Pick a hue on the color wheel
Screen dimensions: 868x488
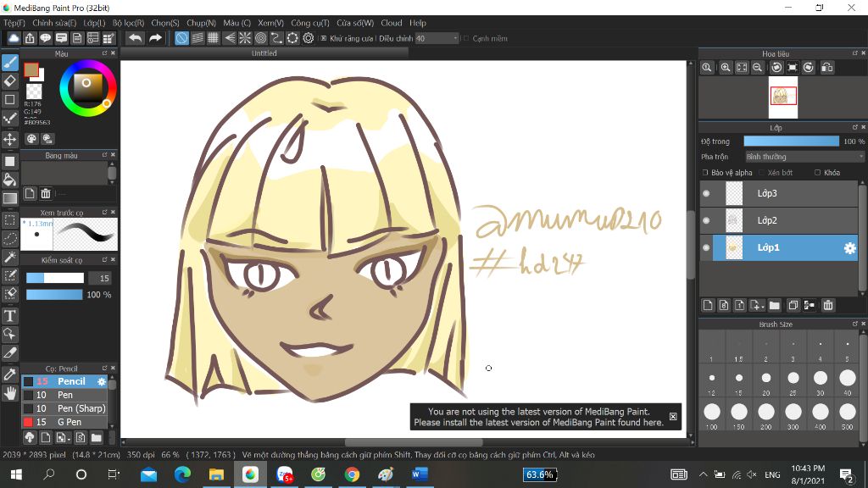(x=88, y=88)
